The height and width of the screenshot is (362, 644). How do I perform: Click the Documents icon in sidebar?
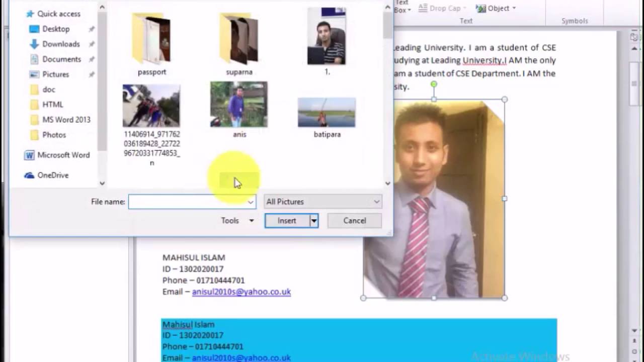[x=34, y=59]
